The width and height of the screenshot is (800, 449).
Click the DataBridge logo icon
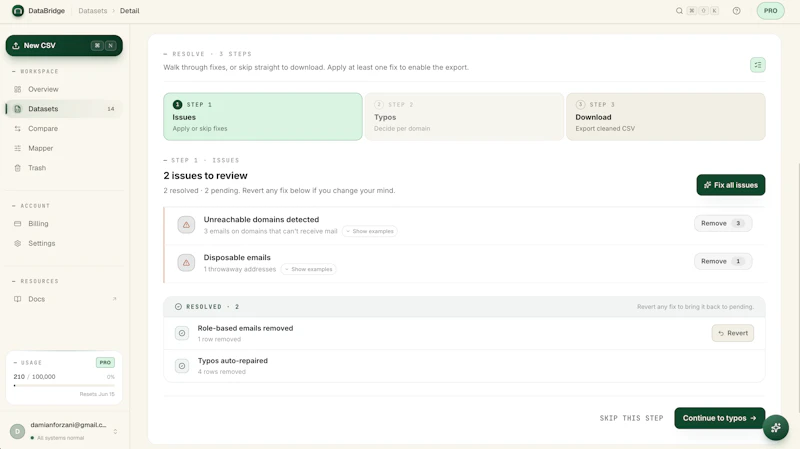coord(18,10)
